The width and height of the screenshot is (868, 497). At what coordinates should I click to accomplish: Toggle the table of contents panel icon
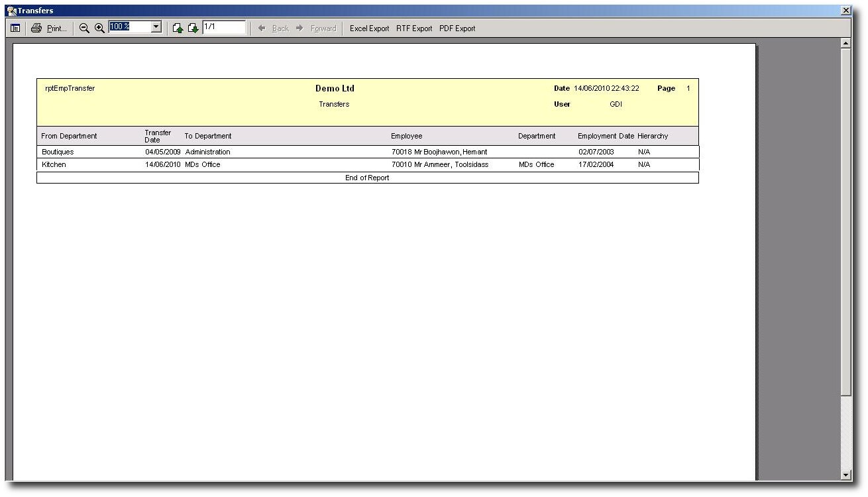[x=15, y=28]
